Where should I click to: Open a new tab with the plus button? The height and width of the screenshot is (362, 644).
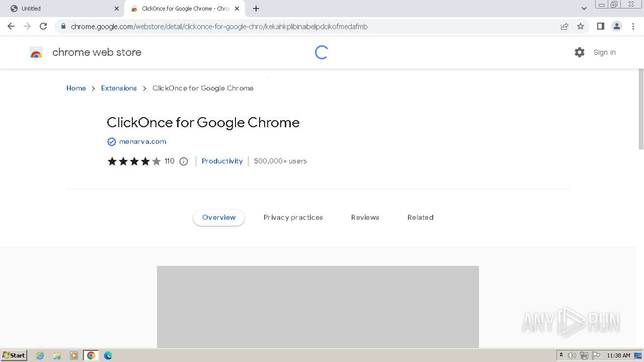point(256,9)
